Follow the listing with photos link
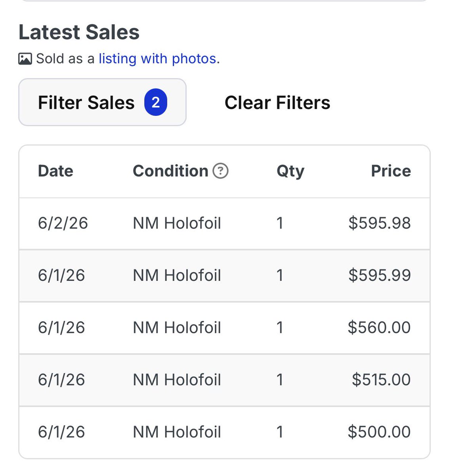 coord(158,59)
